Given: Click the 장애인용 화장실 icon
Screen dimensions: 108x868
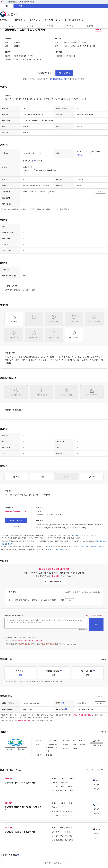Looking at the screenshot, I should pos(67,392).
